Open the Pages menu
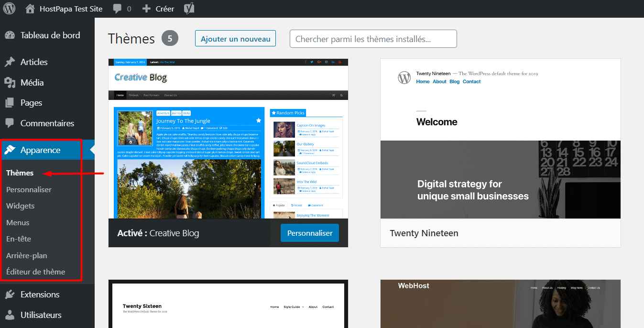644x328 pixels. click(x=31, y=103)
